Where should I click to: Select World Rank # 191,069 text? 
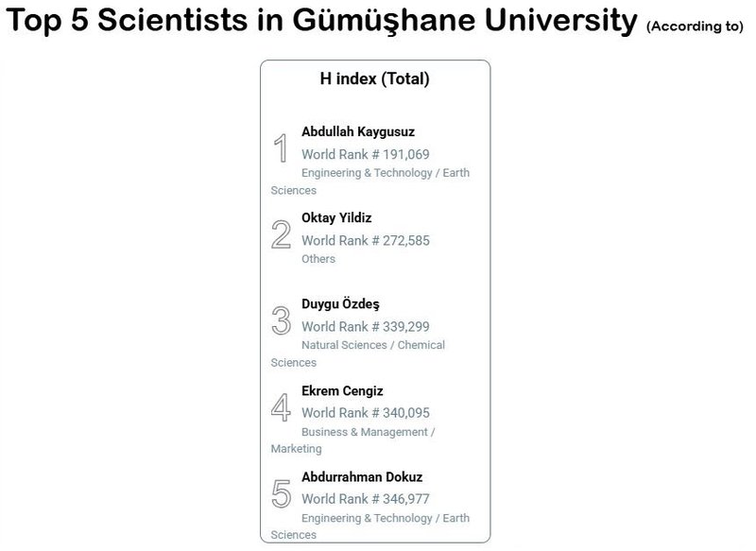366,154
